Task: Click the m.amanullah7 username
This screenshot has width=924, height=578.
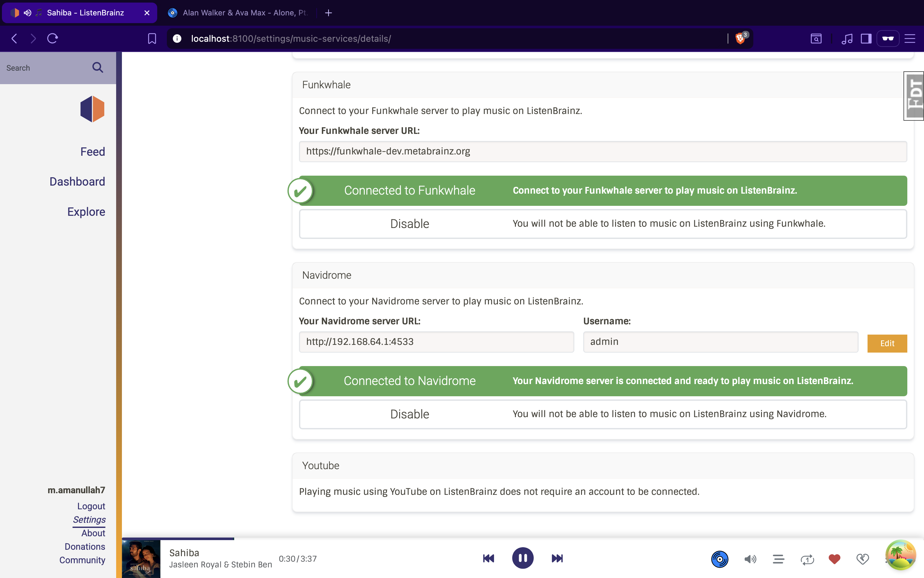Action: 76,490
